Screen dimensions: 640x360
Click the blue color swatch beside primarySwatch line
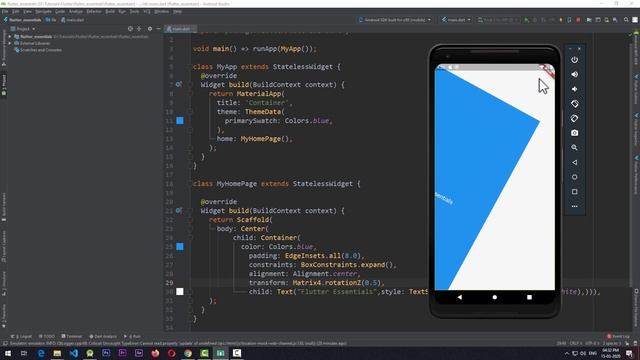pyautogui.click(x=180, y=121)
